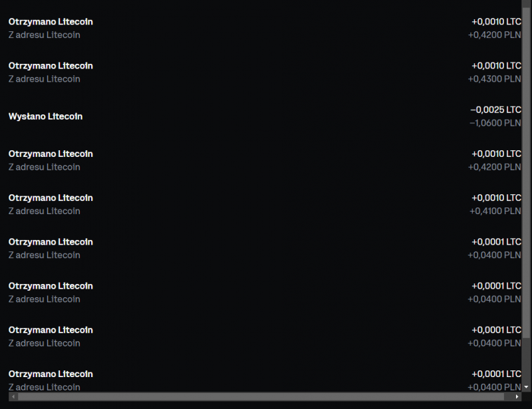Viewport: 532px width, 409px height.
Task: Click the +0,4300 PLN value
Action: point(494,78)
